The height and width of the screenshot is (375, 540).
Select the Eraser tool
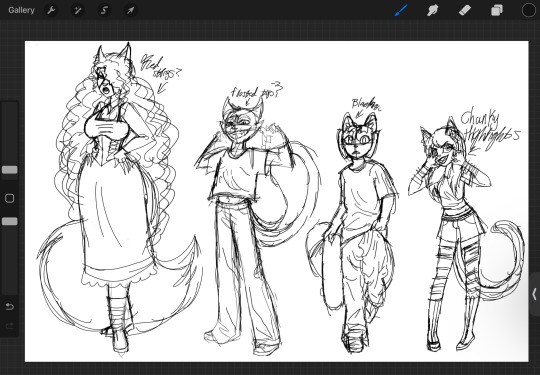pyautogui.click(x=465, y=10)
